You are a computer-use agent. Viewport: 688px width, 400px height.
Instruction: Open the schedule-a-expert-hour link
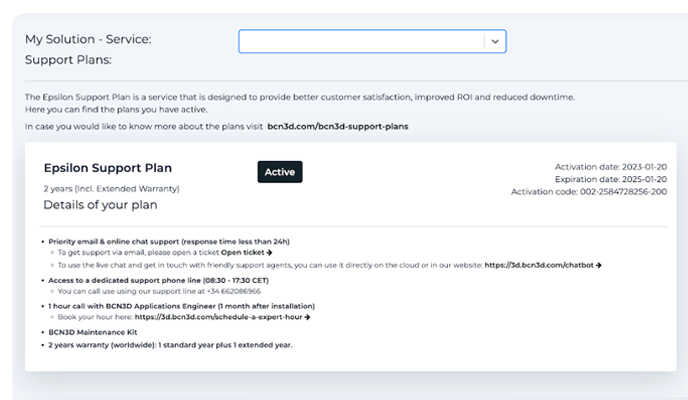point(218,317)
